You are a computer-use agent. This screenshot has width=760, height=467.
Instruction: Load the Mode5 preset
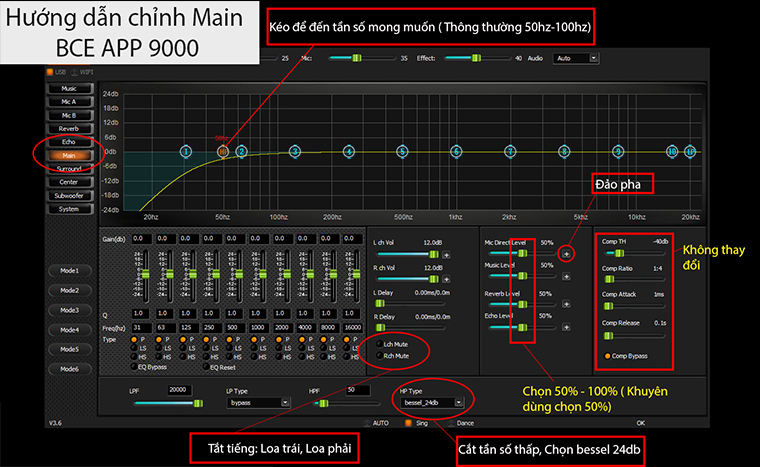[x=69, y=349]
